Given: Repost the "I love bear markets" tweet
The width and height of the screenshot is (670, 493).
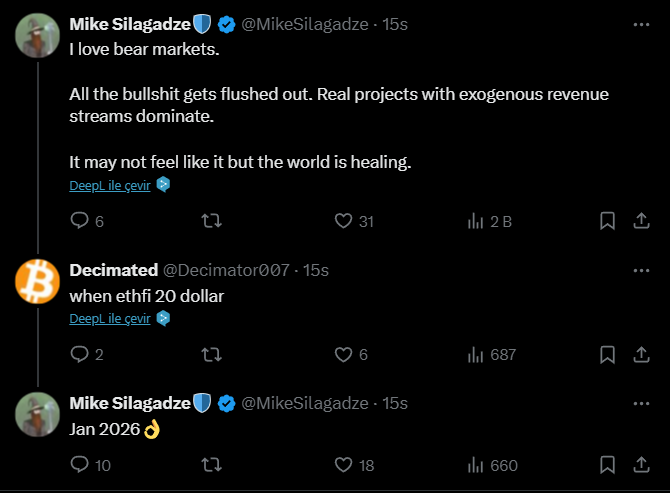Looking at the screenshot, I should coord(212,221).
